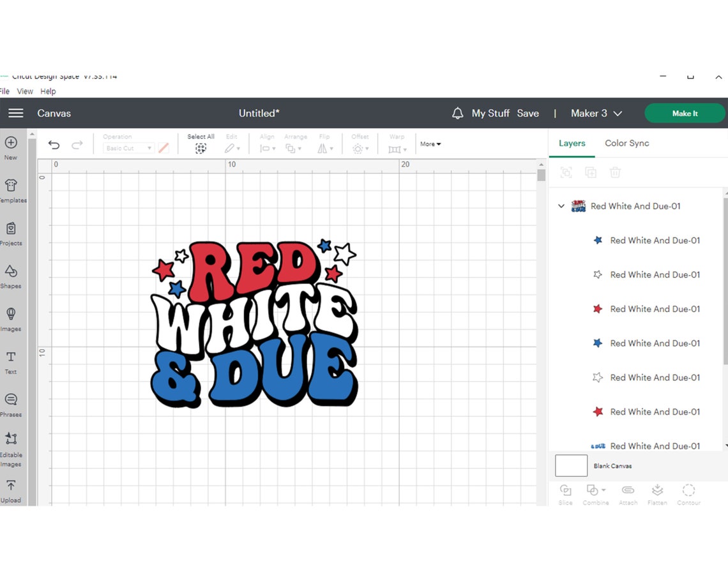Viewport: 728px width, 582px height.
Task: Click the green Make It button
Action: (x=685, y=113)
